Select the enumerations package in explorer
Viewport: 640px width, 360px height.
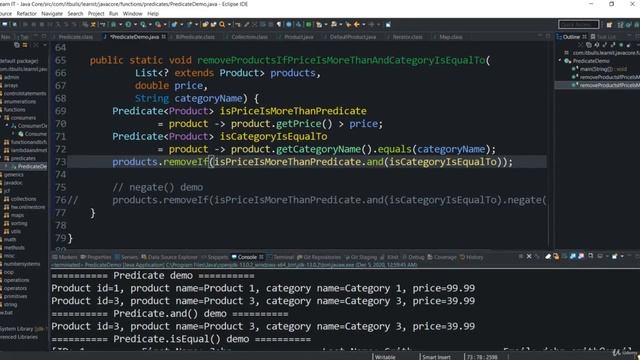tap(20, 102)
